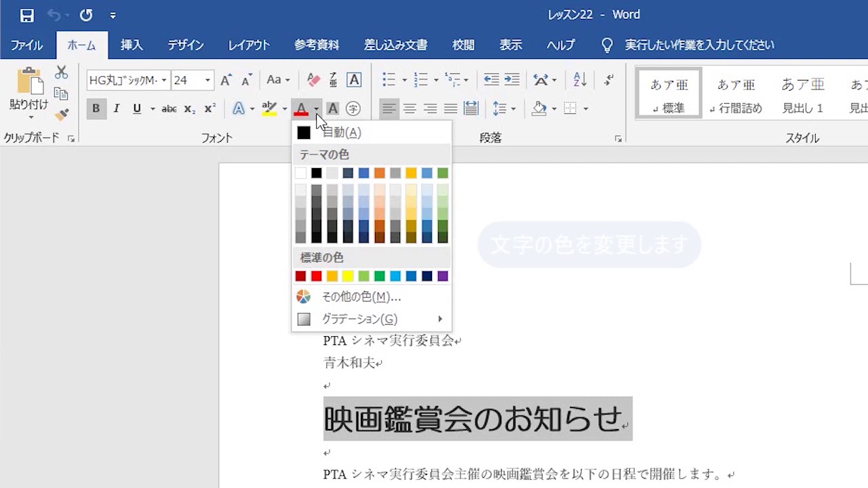Click the Redo/Repeat circular arrow icon
The width and height of the screenshot is (868, 488).
86,15
